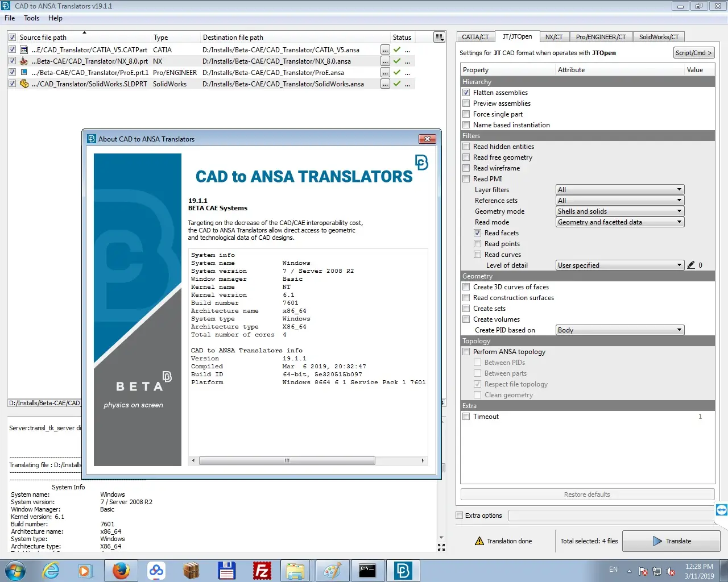Open the Geometry mode Shells and solids dropdown
The image size is (728, 582).
[620, 211]
